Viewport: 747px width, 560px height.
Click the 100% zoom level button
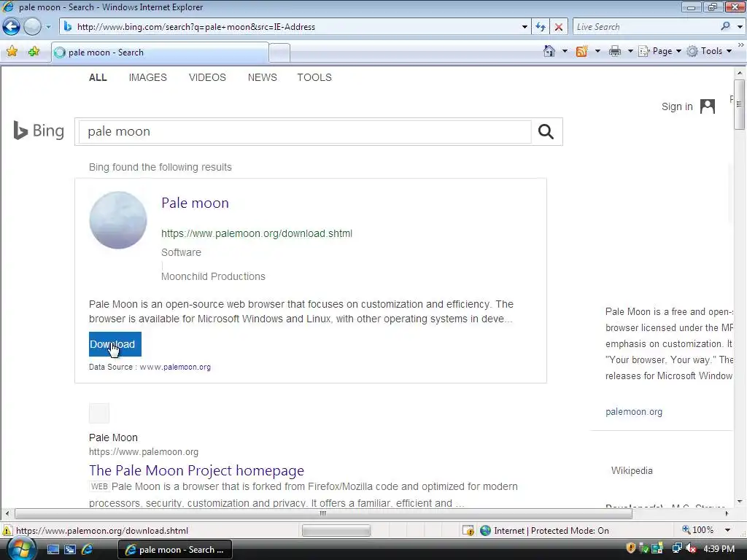(x=697, y=530)
